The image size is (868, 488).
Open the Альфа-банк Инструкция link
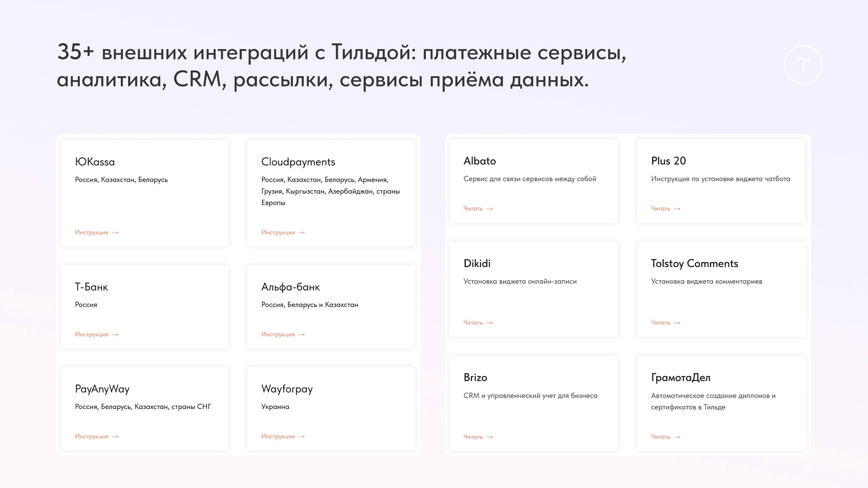tap(283, 334)
